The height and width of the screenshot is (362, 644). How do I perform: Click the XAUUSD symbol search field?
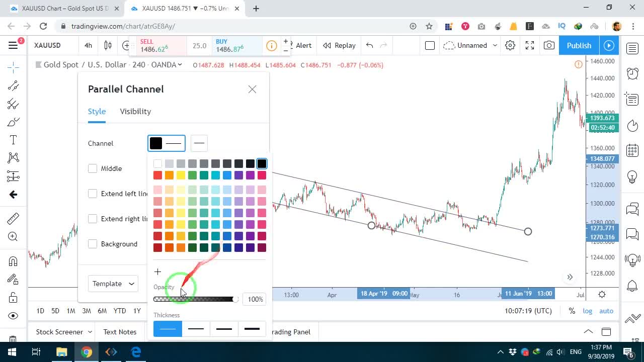point(47,45)
